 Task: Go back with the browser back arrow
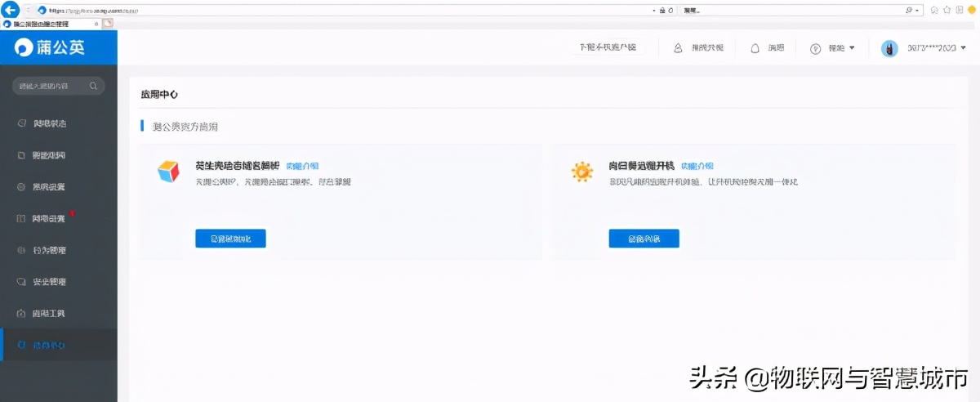tap(11, 10)
